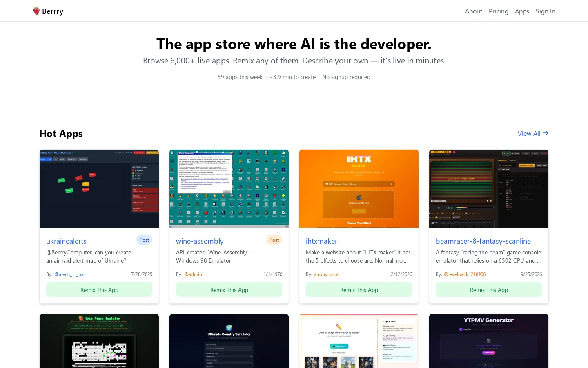This screenshot has width=588, height=368.
Task: Click the ukrainealerts description text
Action: pyautogui.click(x=89, y=256)
